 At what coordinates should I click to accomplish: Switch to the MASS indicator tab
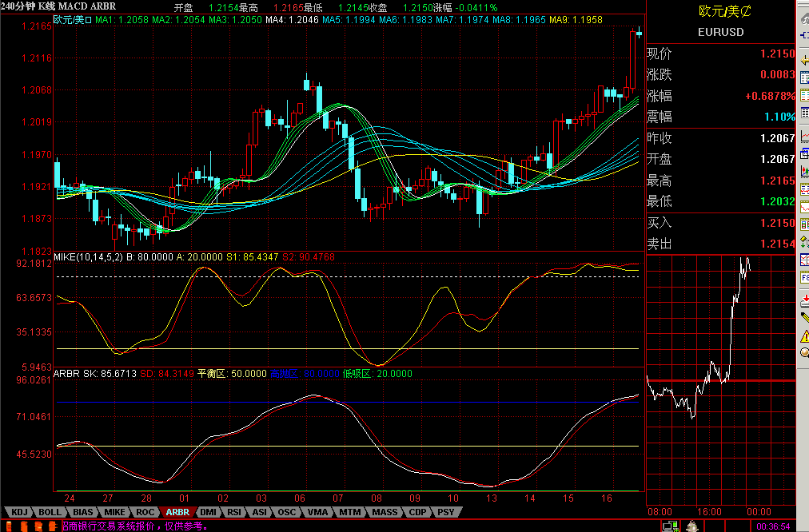pyautogui.click(x=385, y=512)
